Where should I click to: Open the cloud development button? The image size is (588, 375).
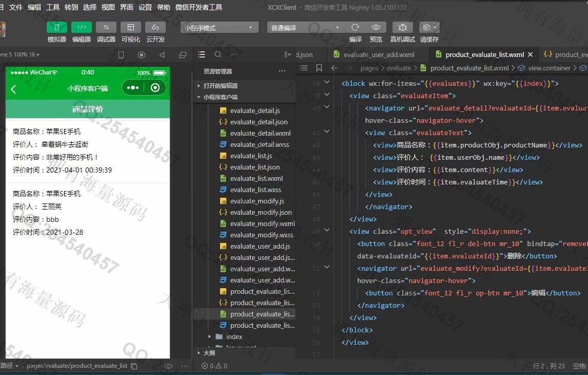pyautogui.click(x=155, y=27)
